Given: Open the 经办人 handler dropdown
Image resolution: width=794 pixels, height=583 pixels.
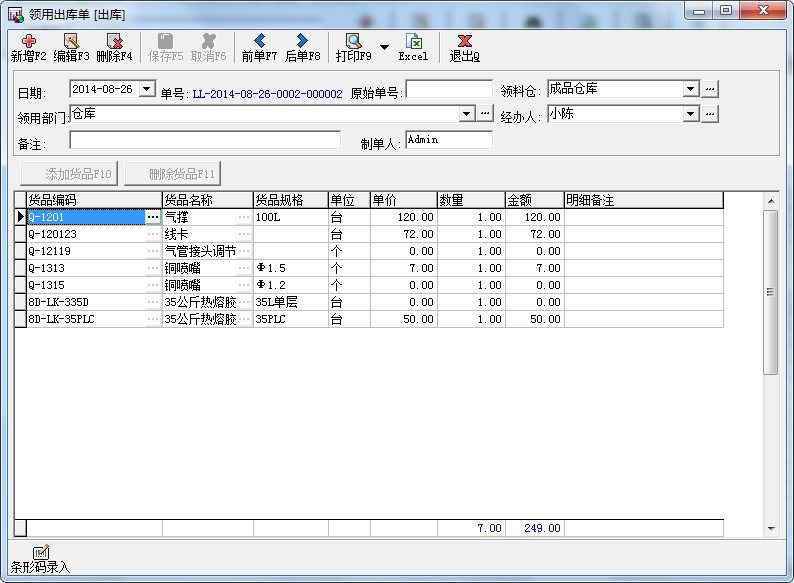Looking at the screenshot, I should pos(690,114).
